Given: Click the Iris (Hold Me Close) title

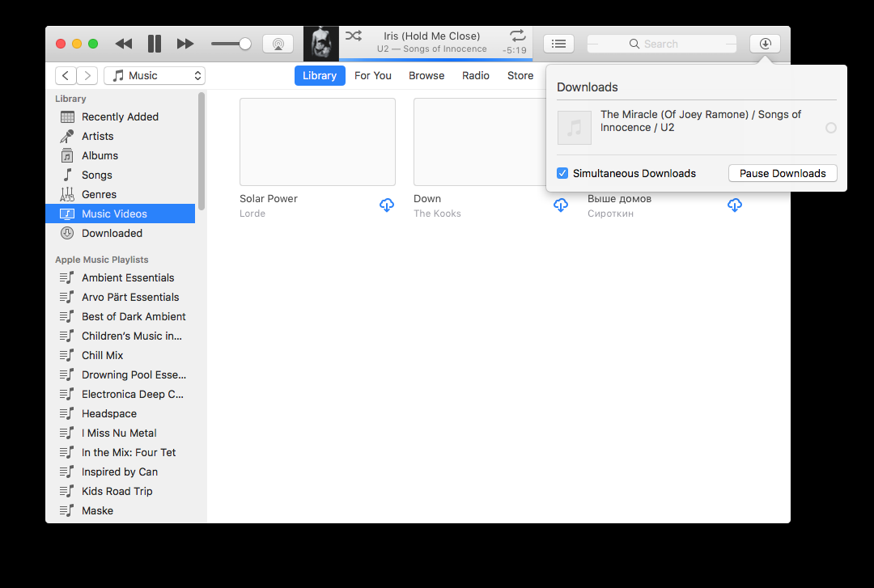Looking at the screenshot, I should [x=432, y=36].
